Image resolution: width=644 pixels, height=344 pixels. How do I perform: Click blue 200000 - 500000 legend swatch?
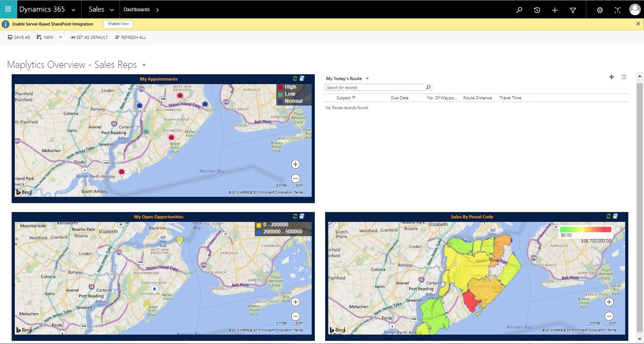[259, 232]
